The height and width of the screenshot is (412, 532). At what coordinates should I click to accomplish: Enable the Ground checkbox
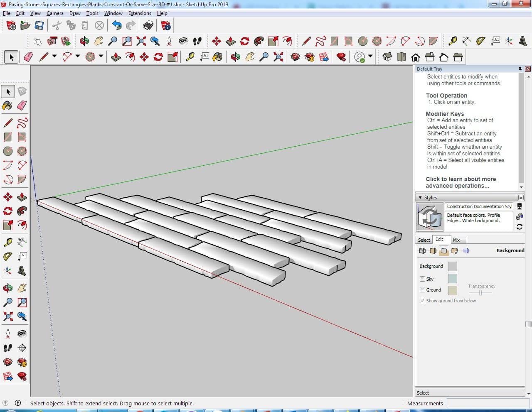pos(422,290)
